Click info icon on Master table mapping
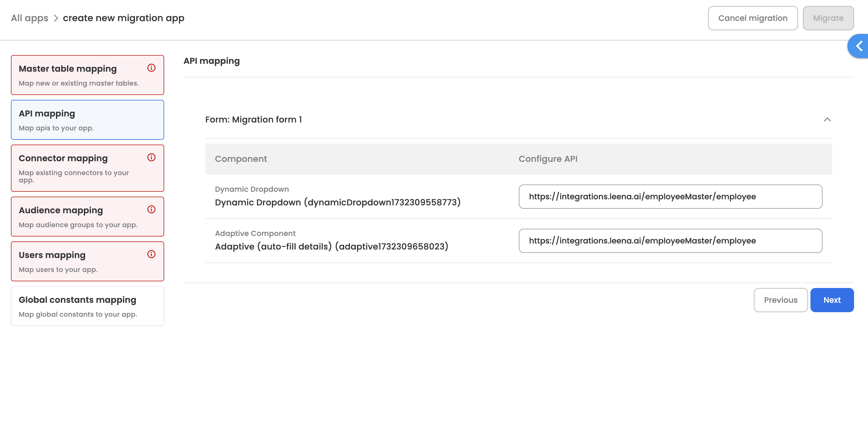868x438 pixels. pyautogui.click(x=151, y=68)
